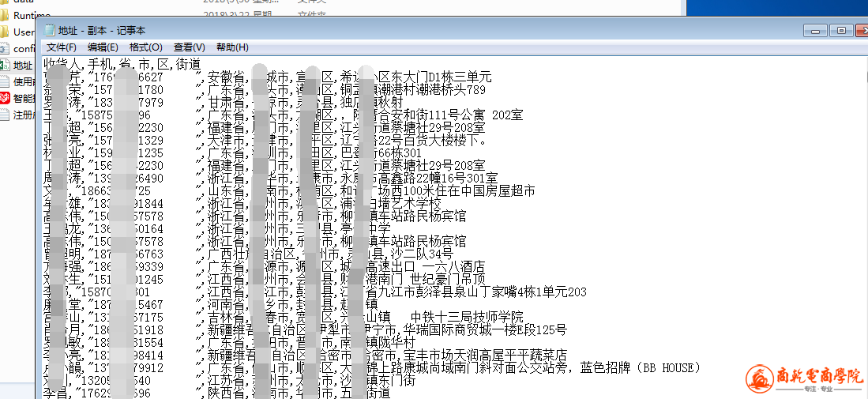This screenshot has width=868, height=399.
Task: Open the 帮助(H) menu
Action: point(232,47)
